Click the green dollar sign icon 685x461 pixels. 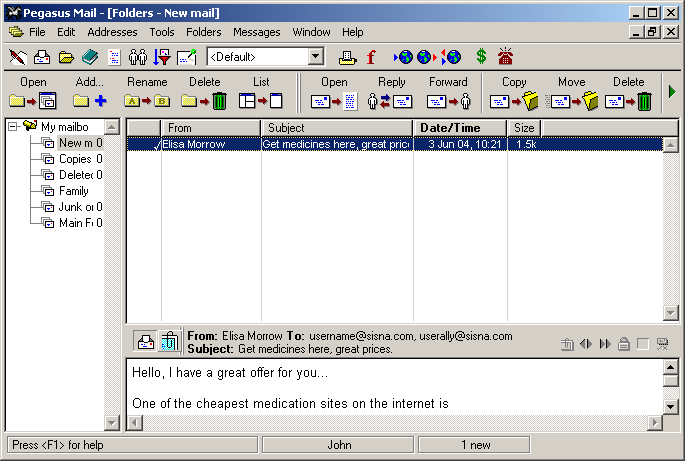pyautogui.click(x=481, y=57)
